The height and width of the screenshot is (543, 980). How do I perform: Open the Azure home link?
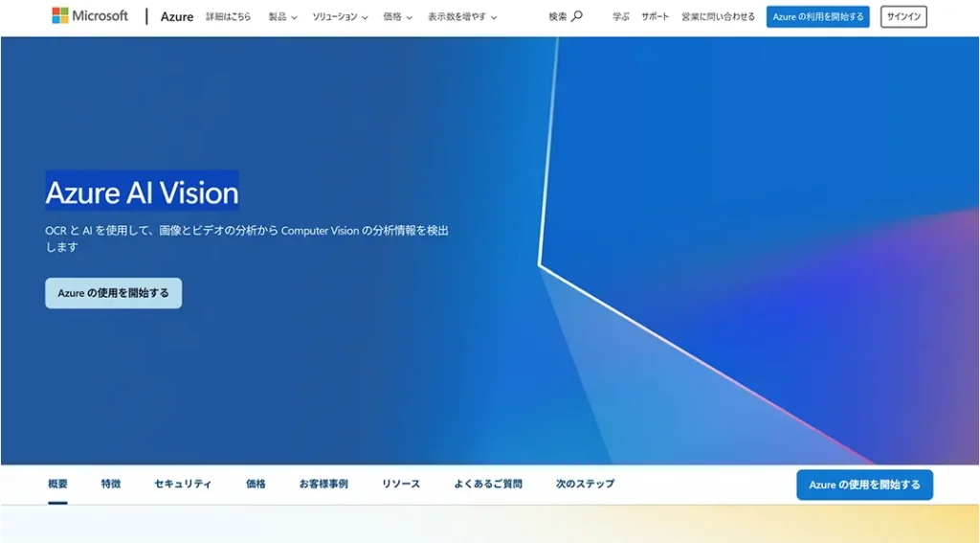177,17
